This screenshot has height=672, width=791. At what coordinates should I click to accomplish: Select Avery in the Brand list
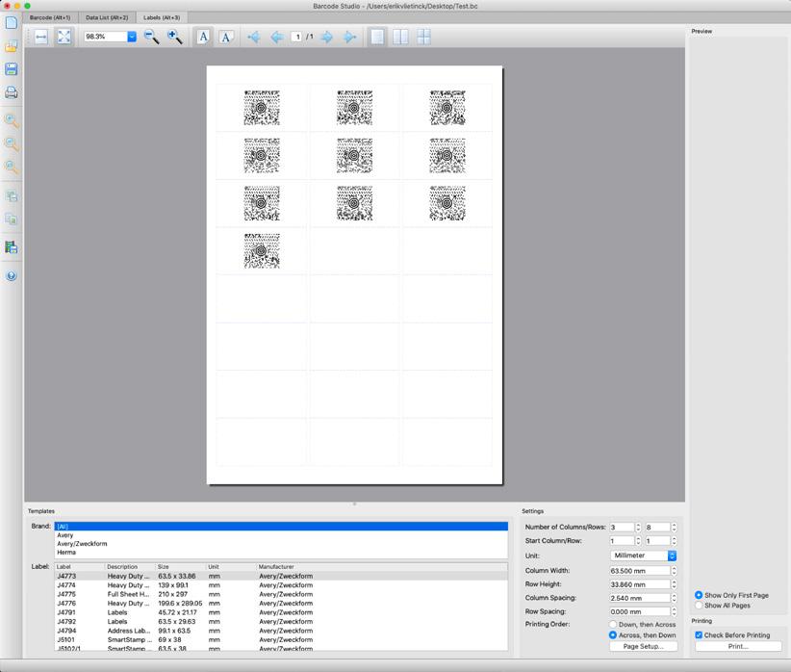281,535
